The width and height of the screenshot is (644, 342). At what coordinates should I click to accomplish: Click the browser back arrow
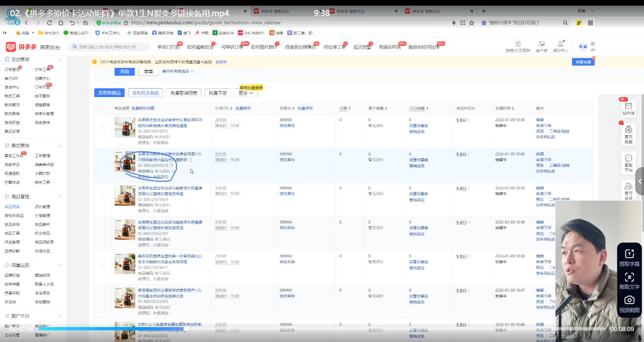click(x=27, y=23)
